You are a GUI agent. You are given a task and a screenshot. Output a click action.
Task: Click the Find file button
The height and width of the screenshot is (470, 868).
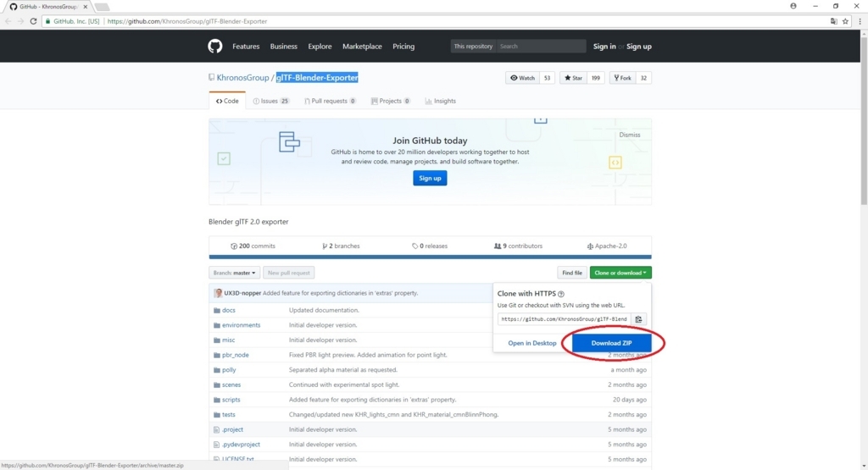tap(572, 273)
